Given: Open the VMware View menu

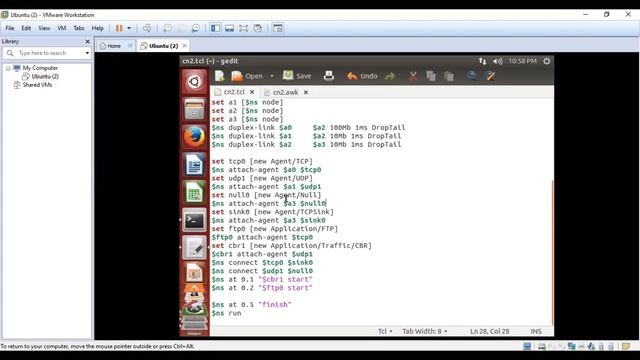Looking at the screenshot, I should (44, 28).
